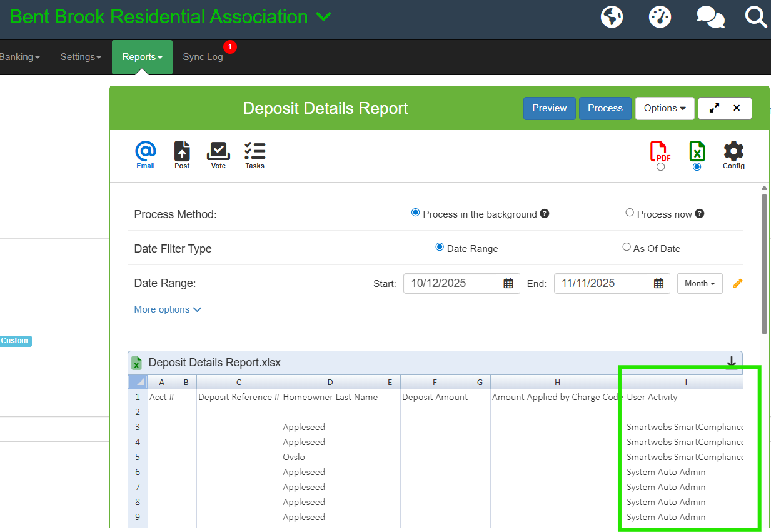Screen dimensions: 771x532
Task: Click the Preview button
Action: point(549,108)
